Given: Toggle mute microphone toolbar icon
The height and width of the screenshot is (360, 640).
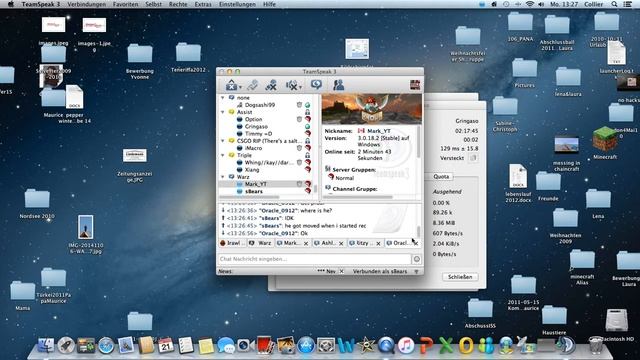Looking at the screenshot, I should [271, 85].
